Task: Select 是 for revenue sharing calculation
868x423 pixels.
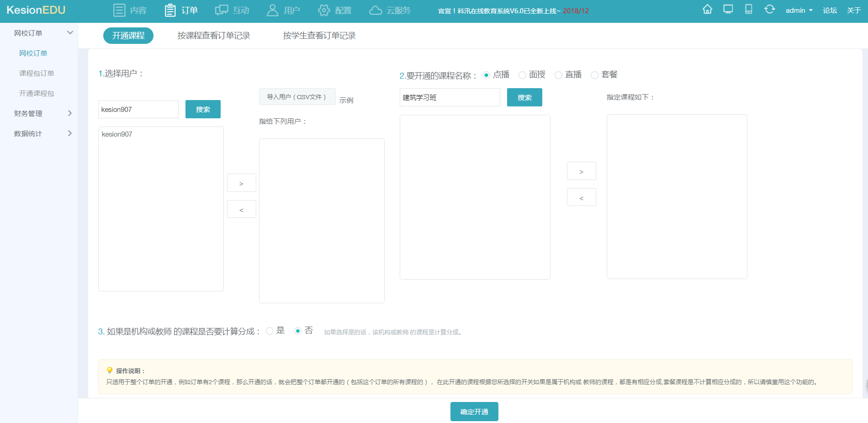Action: 269,331
